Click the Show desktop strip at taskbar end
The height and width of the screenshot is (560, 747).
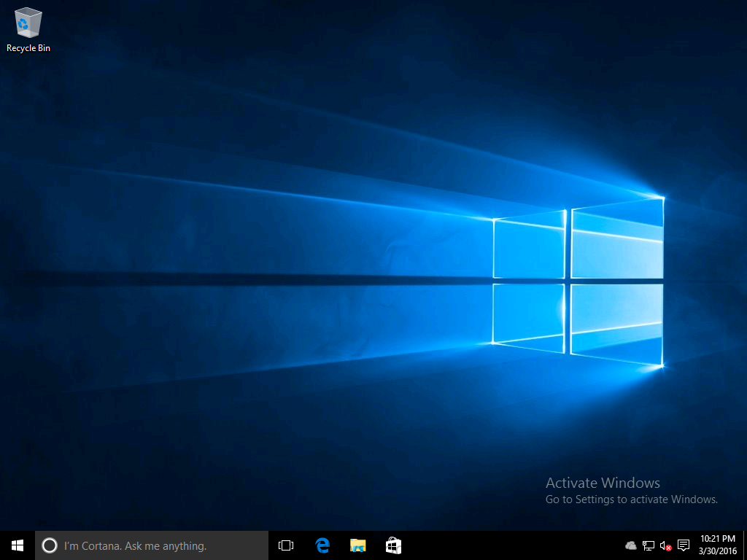(x=745, y=545)
